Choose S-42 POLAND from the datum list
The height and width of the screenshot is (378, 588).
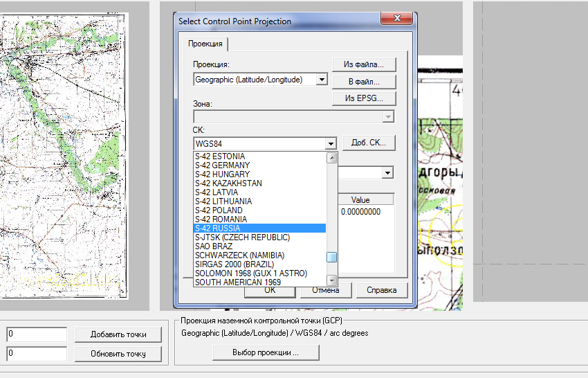(259, 210)
